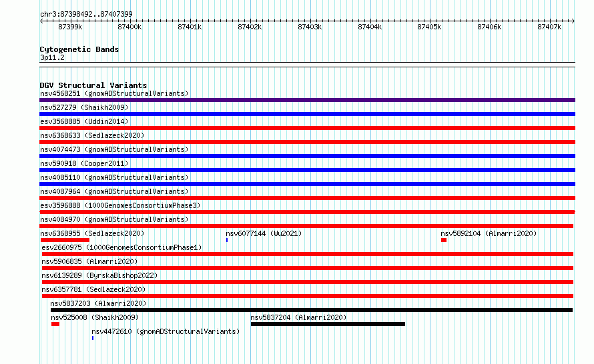
Task: Open variant nsv4085110 (gnomADStructuralVariants) label
Action: 114,177
